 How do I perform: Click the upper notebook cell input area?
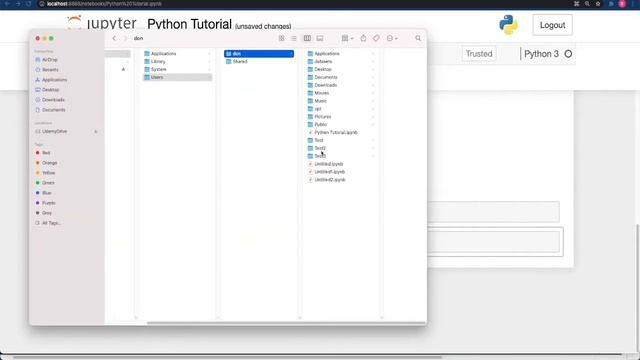(x=493, y=211)
